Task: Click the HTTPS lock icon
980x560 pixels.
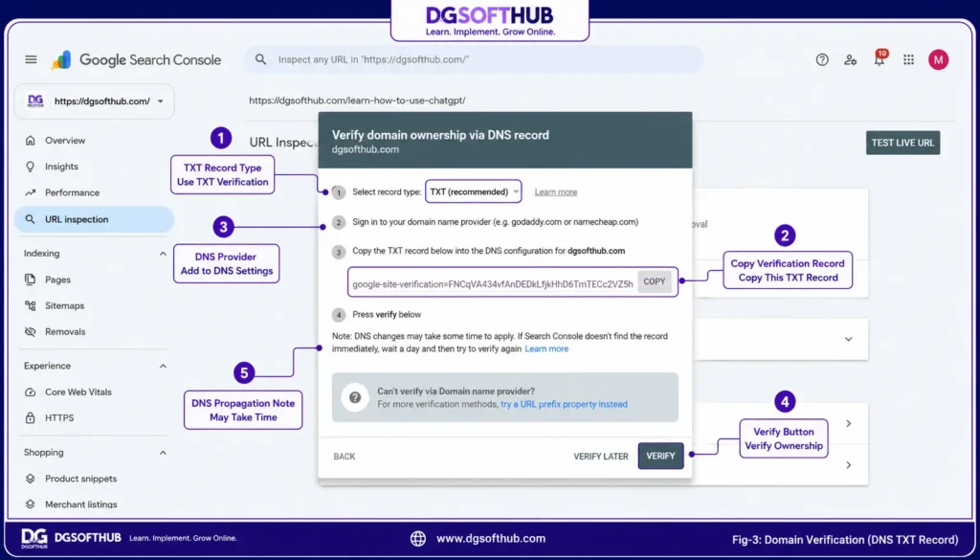Action: 30,417
